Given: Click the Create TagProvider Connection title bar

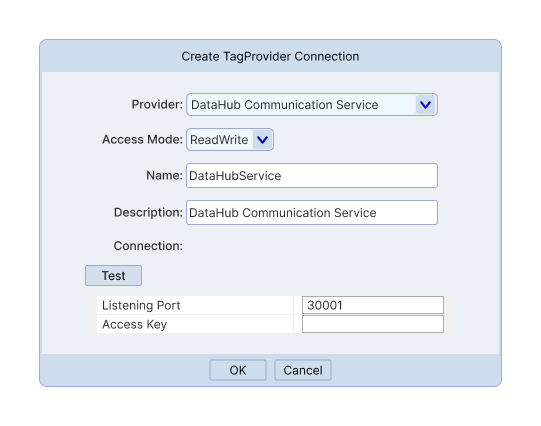Looking at the screenshot, I should 270,56.
